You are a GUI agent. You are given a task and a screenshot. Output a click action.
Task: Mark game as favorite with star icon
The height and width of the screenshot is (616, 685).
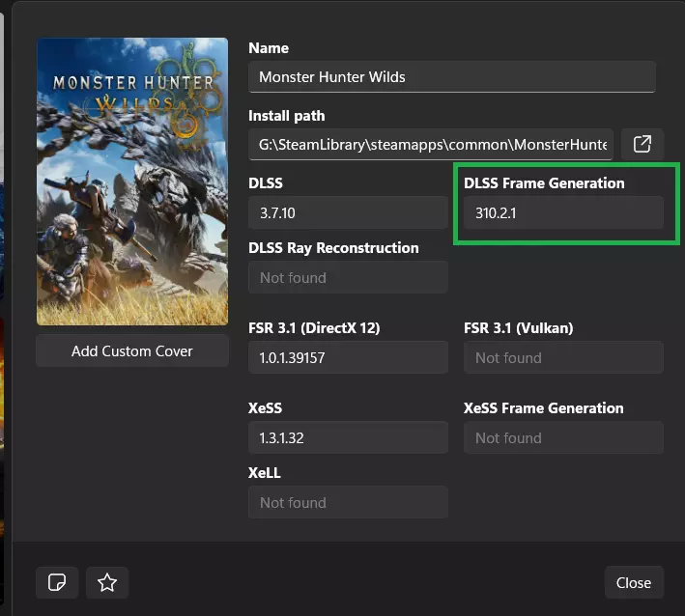click(107, 582)
